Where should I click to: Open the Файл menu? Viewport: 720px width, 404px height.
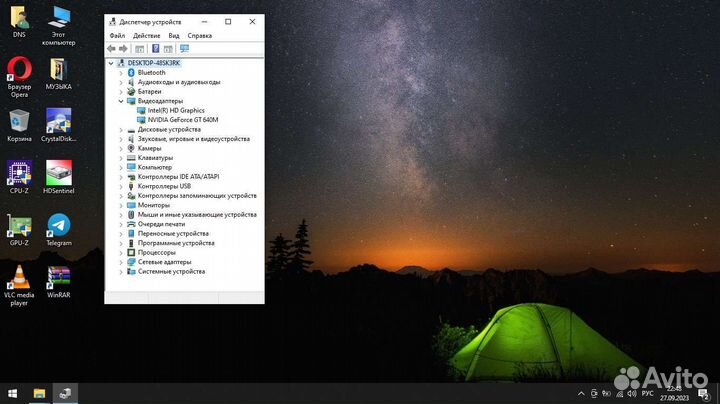(117, 35)
